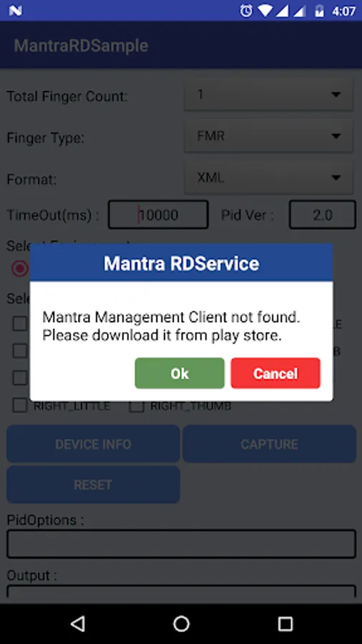This screenshot has height=644, width=362.
Task: Tap the Wi-Fi signal status icon
Action: (265, 11)
